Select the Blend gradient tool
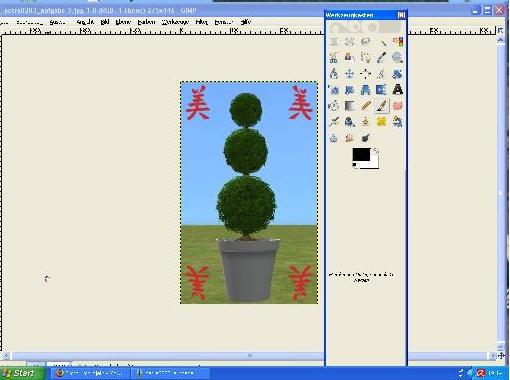The height and width of the screenshot is (380, 510). [349, 106]
